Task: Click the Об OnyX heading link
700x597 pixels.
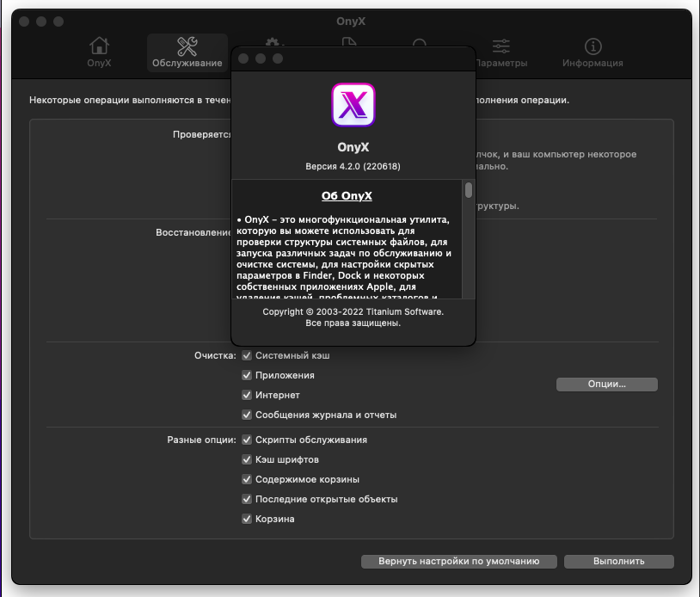Action: [347, 195]
